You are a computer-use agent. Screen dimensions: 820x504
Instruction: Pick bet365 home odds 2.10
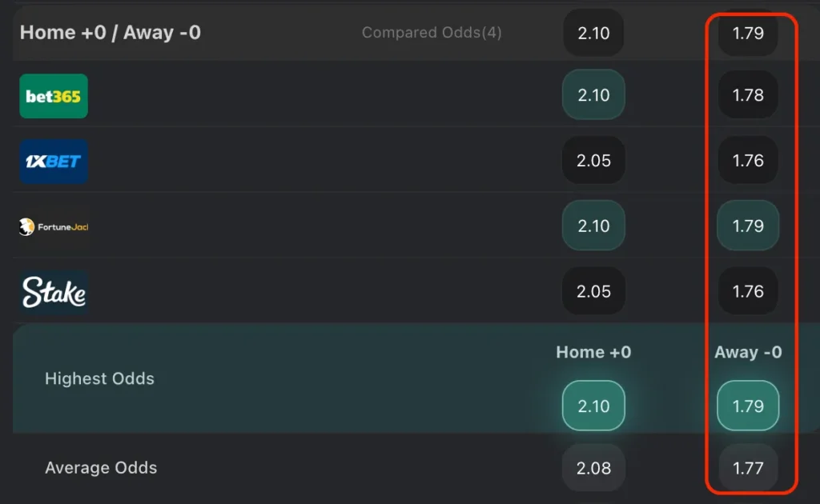(x=593, y=95)
